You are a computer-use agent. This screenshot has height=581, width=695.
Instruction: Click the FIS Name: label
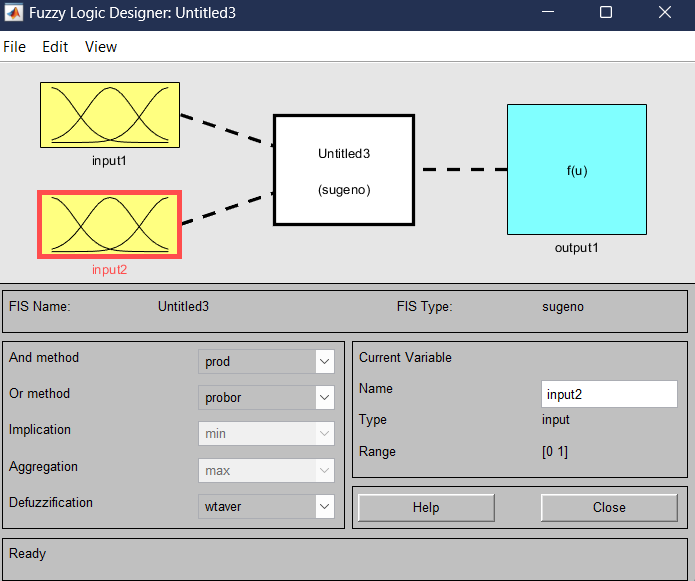[39, 306]
